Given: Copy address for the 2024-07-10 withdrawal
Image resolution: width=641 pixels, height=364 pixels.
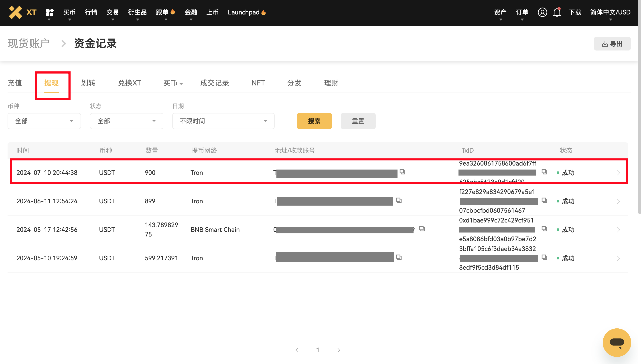Looking at the screenshot, I should tap(402, 172).
